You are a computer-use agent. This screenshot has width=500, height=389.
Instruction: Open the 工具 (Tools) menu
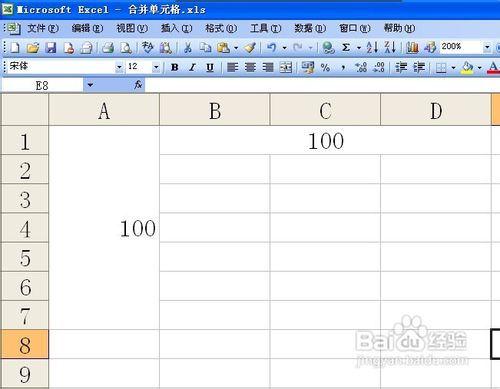pyautogui.click(x=266, y=28)
